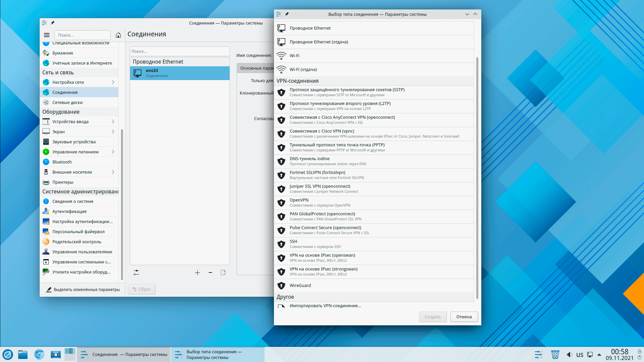Click the connections search field

(179, 51)
